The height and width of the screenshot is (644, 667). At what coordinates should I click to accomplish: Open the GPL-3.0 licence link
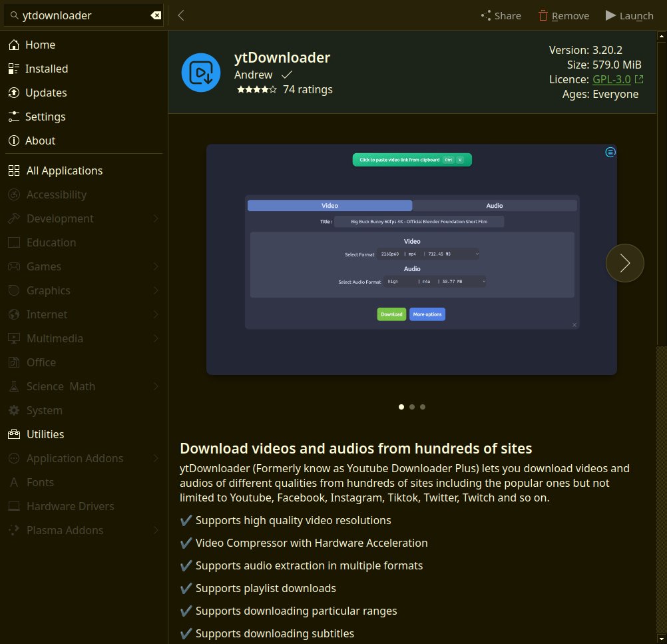click(611, 79)
